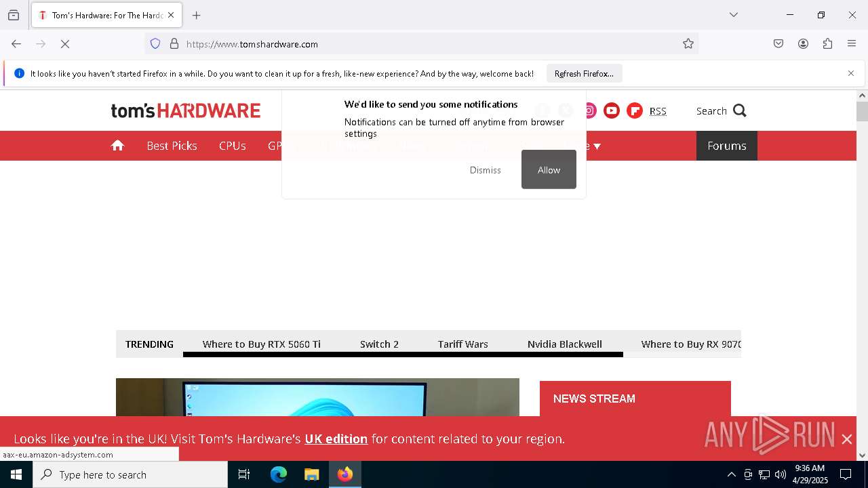868x488 pixels.
Task: Open the featured article thumbnail image
Action: pos(317,397)
